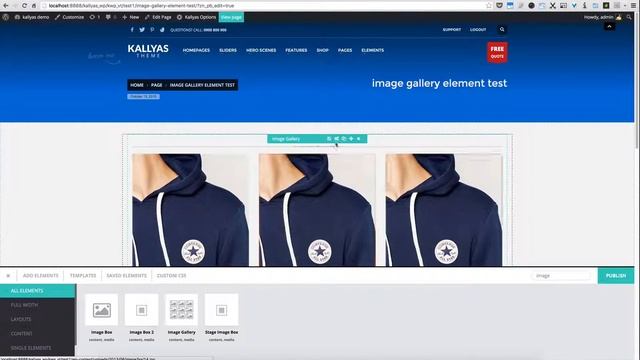The width and height of the screenshot is (640, 360).
Task: Open the Shop nav menu
Action: pos(322,50)
